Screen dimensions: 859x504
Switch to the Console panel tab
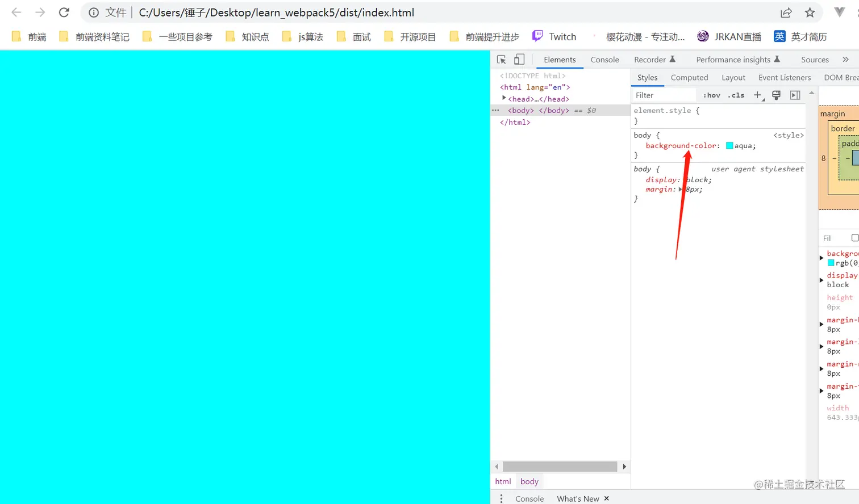tap(604, 60)
